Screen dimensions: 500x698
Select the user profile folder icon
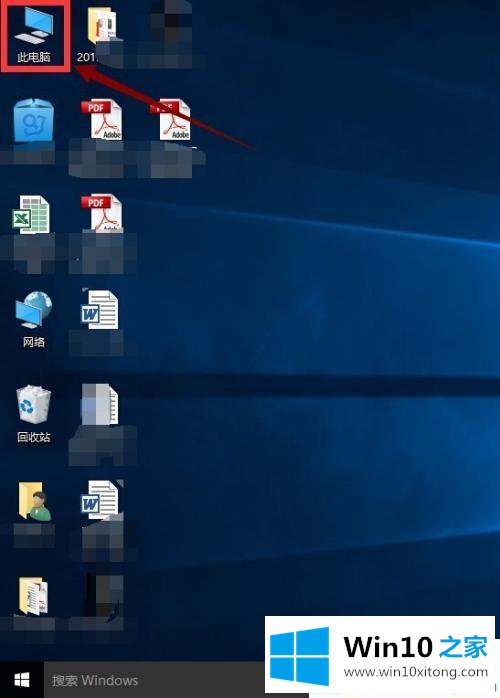click(35, 501)
